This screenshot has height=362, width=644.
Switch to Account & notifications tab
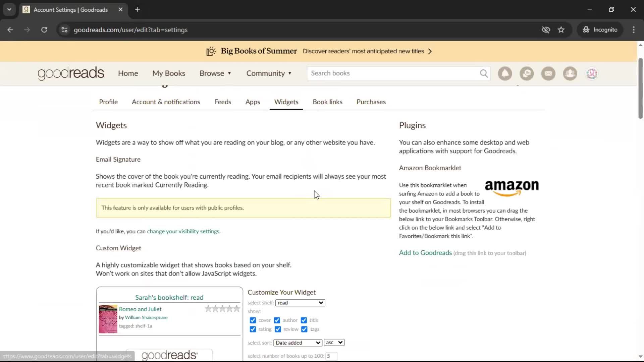[x=166, y=102]
